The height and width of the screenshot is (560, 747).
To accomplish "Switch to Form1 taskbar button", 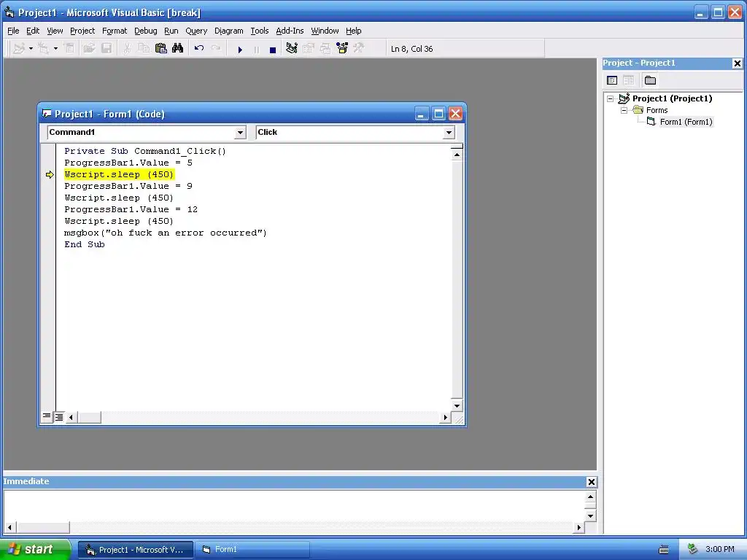I will click(254, 550).
